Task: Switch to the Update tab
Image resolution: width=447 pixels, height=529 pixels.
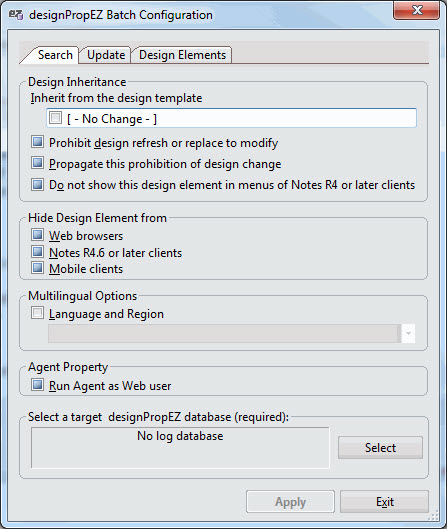Action: (106, 55)
